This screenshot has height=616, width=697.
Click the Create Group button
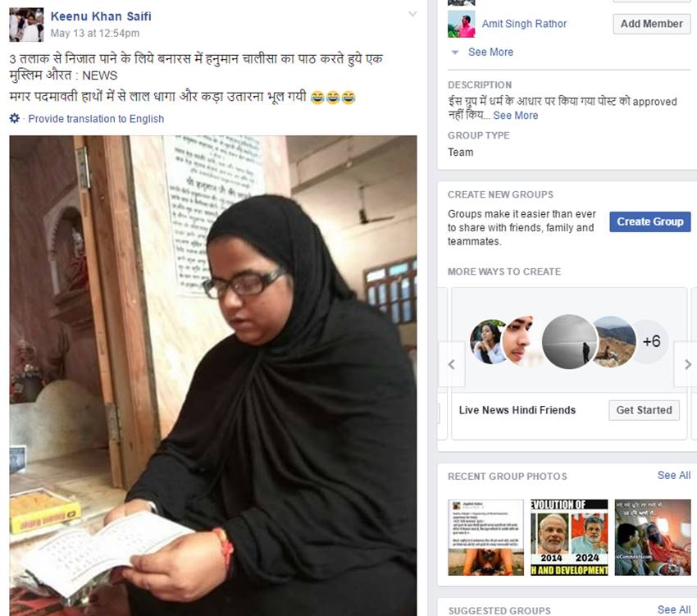(x=650, y=221)
